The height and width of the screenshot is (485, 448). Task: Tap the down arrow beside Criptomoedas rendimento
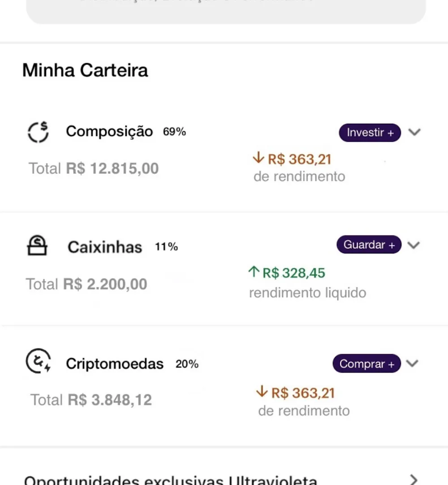(x=262, y=392)
